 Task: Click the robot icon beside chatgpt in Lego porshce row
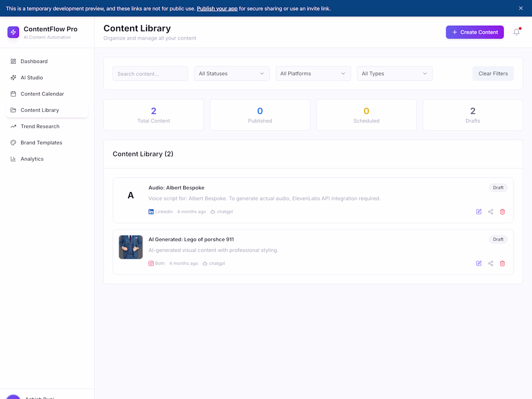click(205, 264)
